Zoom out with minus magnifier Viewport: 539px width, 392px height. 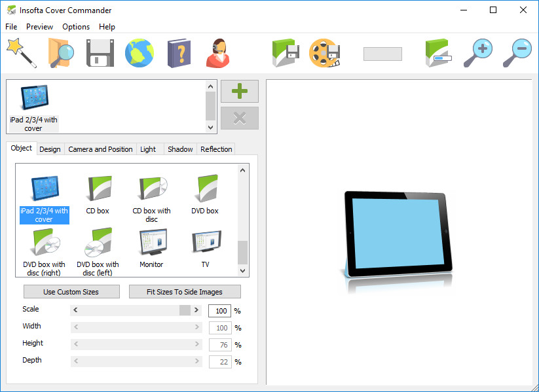(x=517, y=53)
